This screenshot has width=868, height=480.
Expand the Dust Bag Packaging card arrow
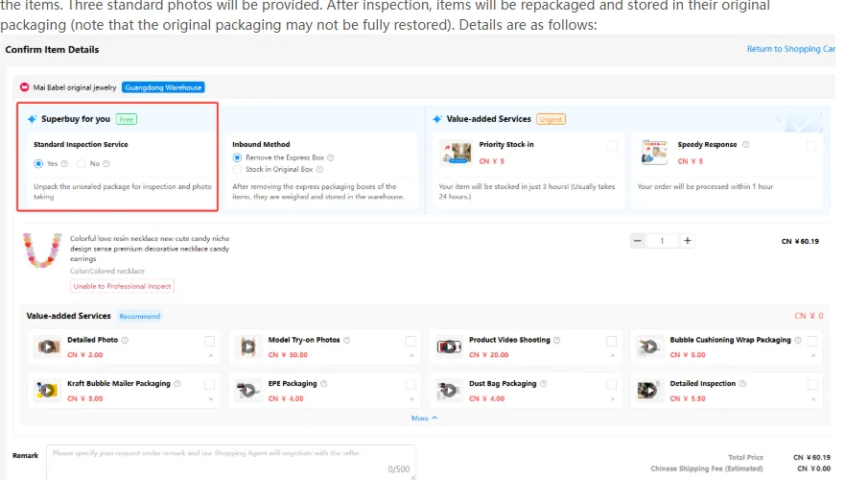(612, 399)
